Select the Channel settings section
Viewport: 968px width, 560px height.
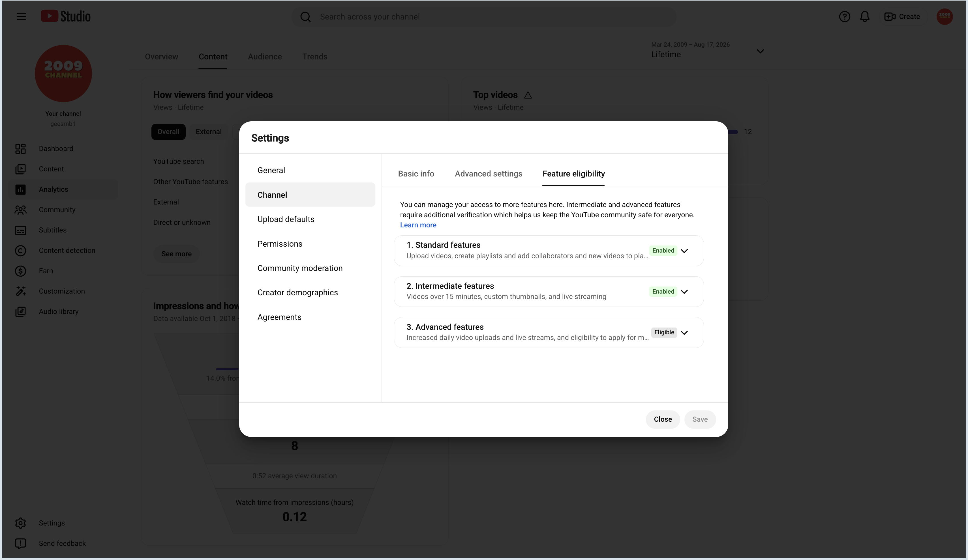[x=310, y=195]
